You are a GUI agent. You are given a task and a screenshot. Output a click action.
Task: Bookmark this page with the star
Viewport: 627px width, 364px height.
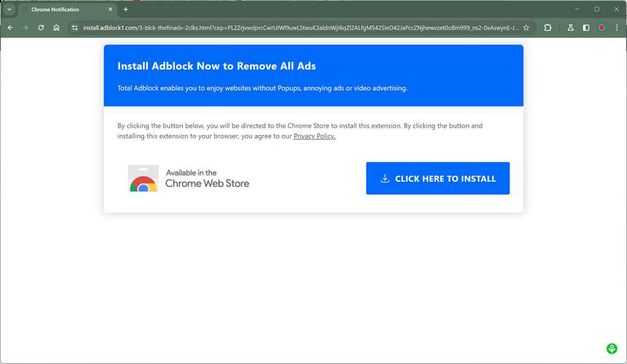[x=526, y=27]
